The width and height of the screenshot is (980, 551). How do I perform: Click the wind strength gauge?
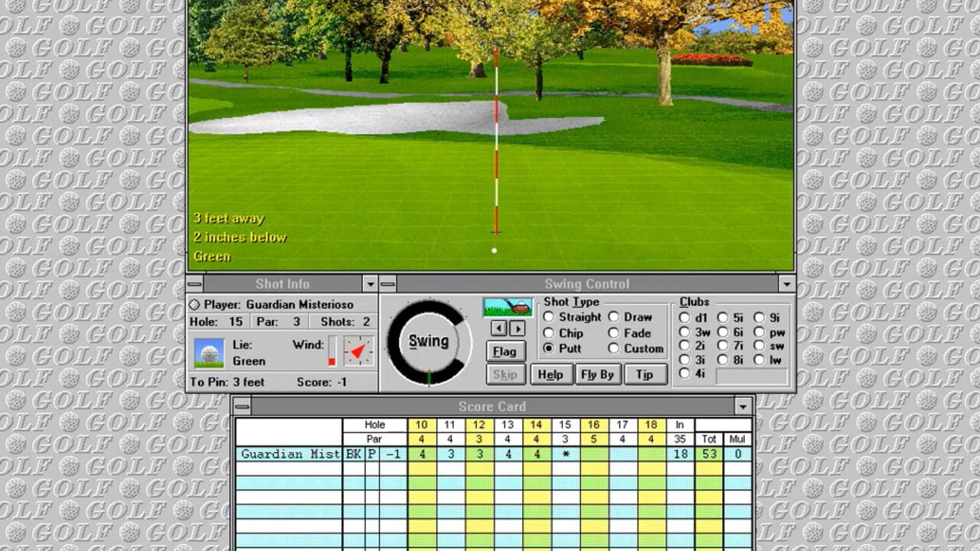[332, 351]
